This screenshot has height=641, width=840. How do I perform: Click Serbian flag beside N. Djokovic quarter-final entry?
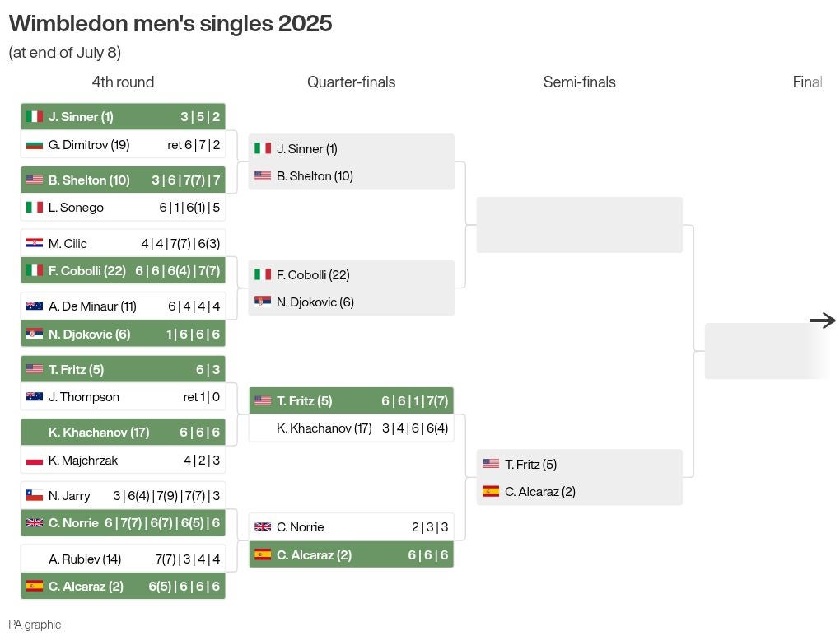tap(263, 302)
